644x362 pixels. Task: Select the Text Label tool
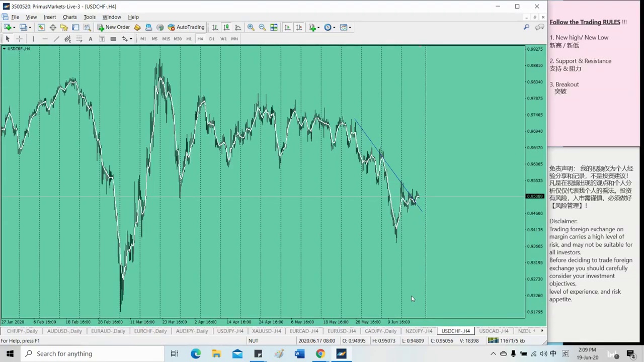tap(102, 39)
